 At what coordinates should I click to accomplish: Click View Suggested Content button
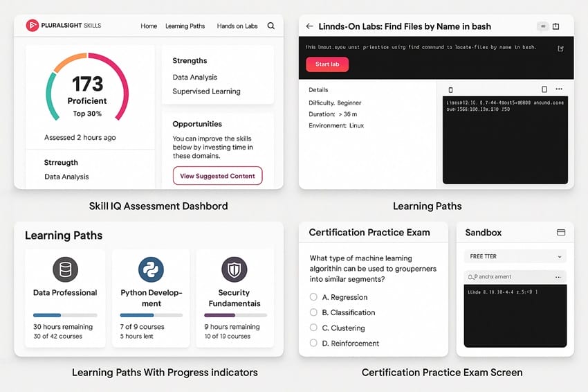click(217, 176)
